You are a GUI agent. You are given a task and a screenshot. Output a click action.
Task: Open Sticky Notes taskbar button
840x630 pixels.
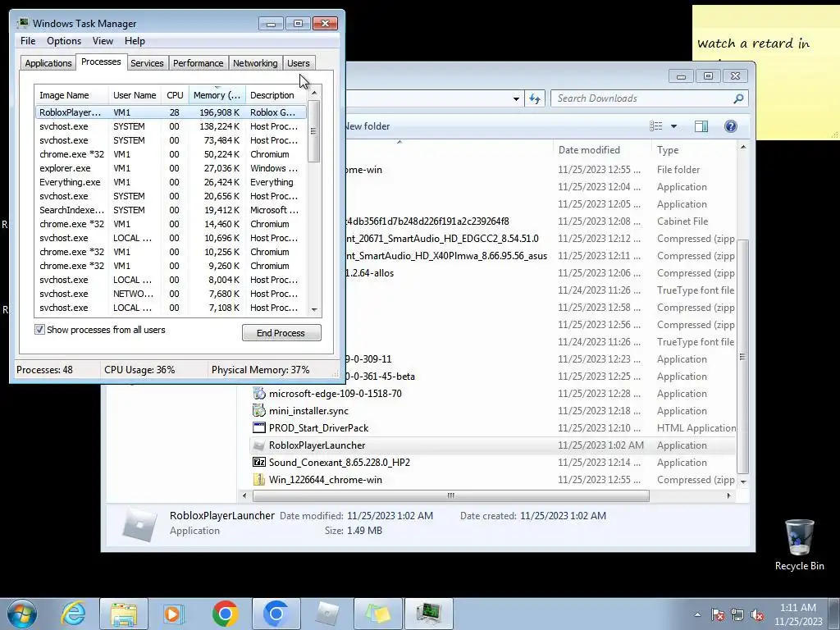377,614
